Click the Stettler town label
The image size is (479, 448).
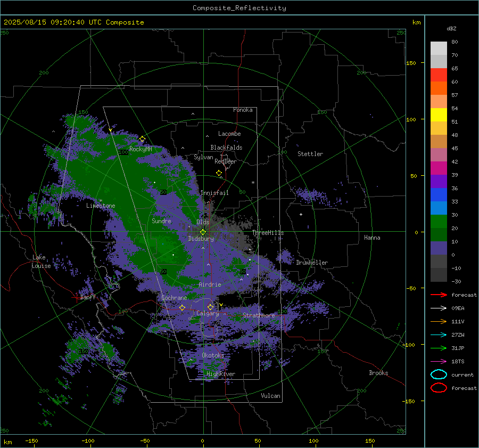pyautogui.click(x=310, y=154)
